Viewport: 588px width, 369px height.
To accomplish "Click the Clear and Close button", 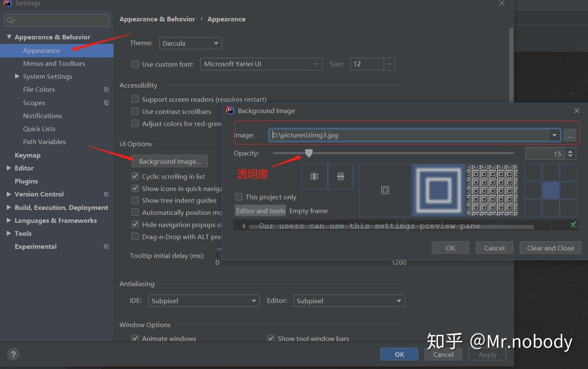I will [550, 248].
